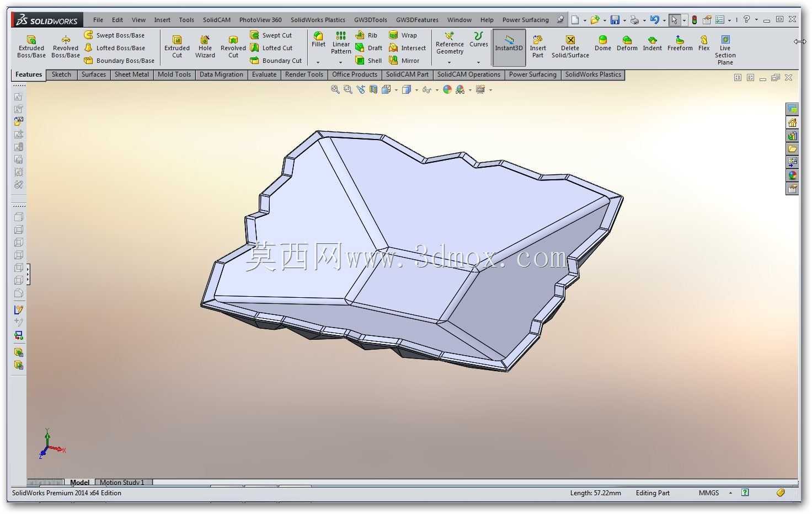This screenshot has width=812, height=514.
Task: Choose Swept Boss/Base feature
Action: (114, 35)
